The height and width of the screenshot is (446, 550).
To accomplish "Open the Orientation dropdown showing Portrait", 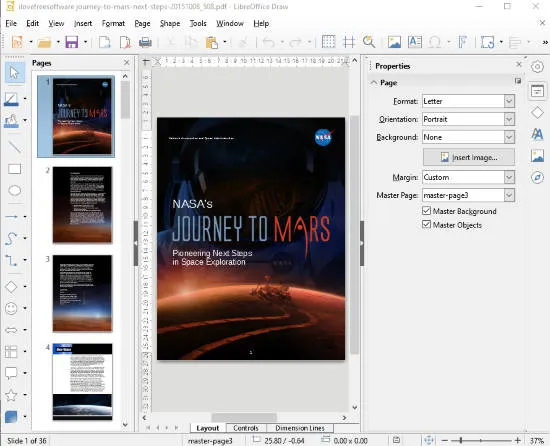I will (x=468, y=119).
